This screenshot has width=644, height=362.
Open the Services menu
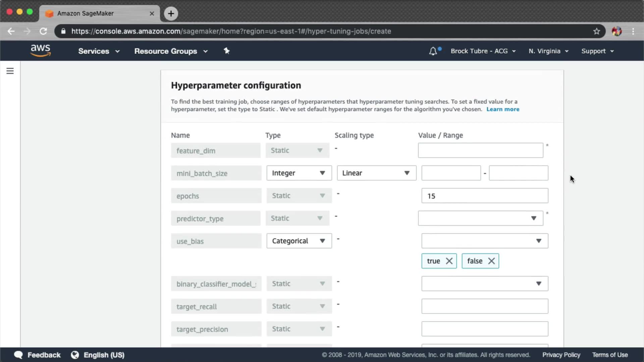[x=99, y=51]
